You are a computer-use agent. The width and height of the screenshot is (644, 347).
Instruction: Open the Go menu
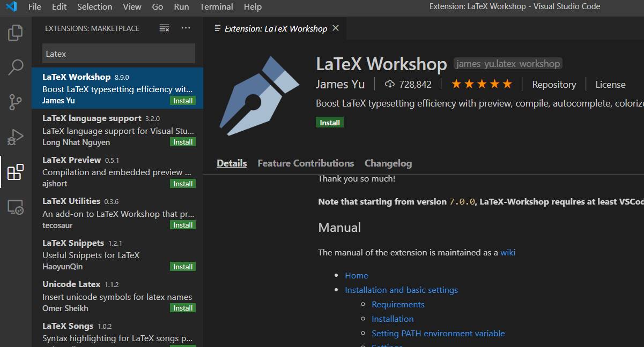158,7
